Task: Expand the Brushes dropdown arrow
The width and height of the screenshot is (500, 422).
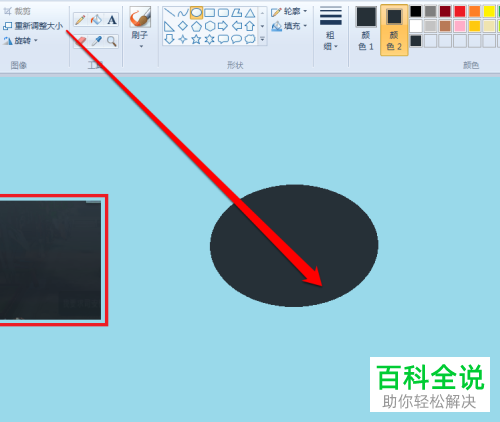Action: pos(141,46)
